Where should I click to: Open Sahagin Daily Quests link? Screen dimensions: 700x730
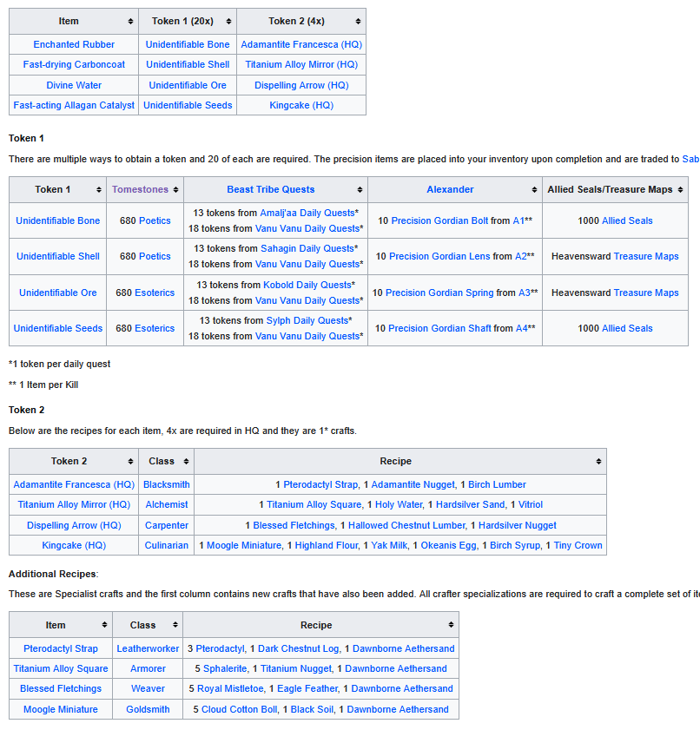307,248
